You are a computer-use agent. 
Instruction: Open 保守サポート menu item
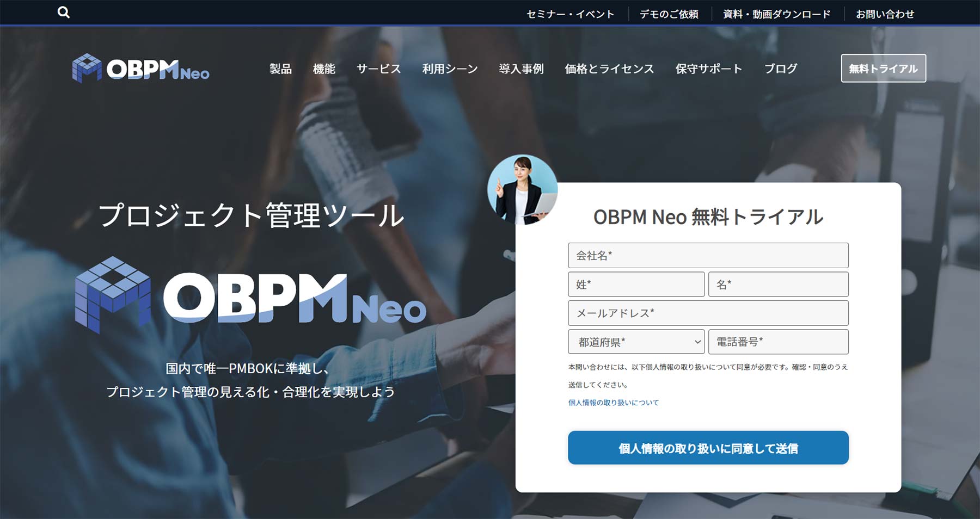708,69
